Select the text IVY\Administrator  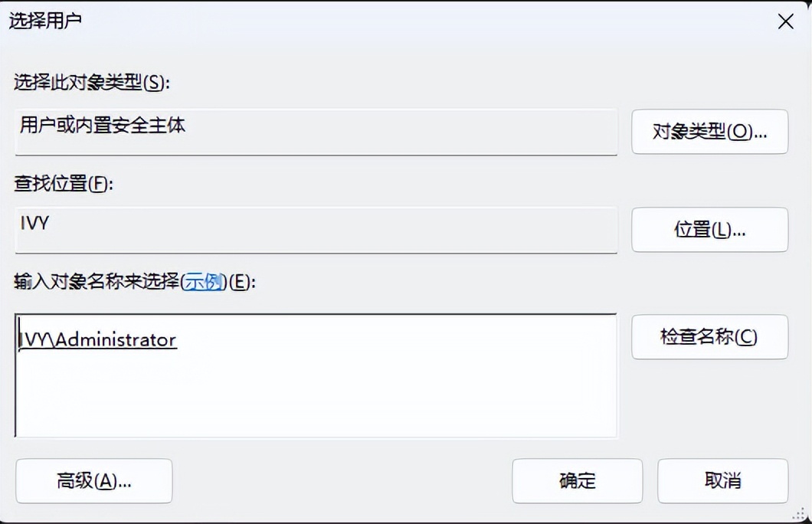(x=97, y=339)
